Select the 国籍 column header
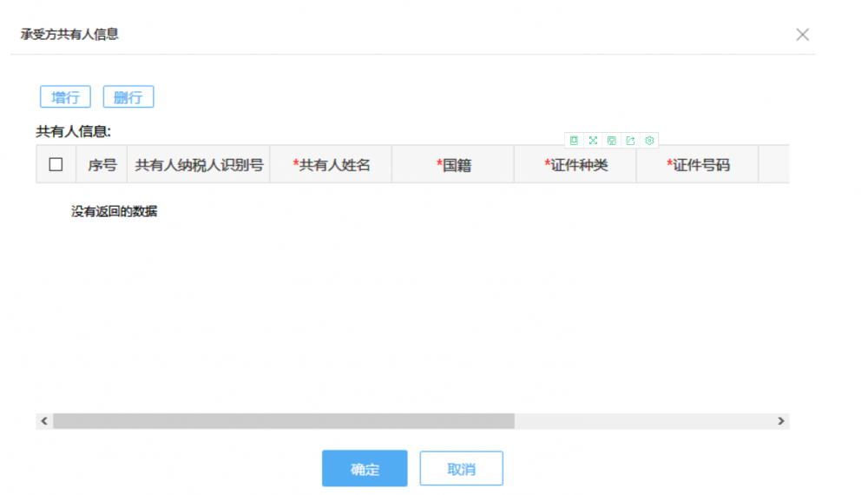 coord(454,165)
